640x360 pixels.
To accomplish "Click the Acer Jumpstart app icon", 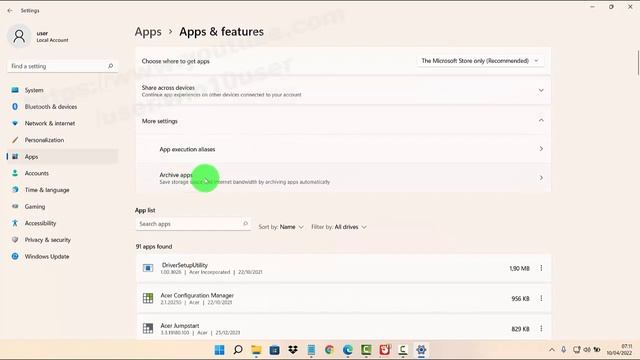I will click(x=148, y=329).
